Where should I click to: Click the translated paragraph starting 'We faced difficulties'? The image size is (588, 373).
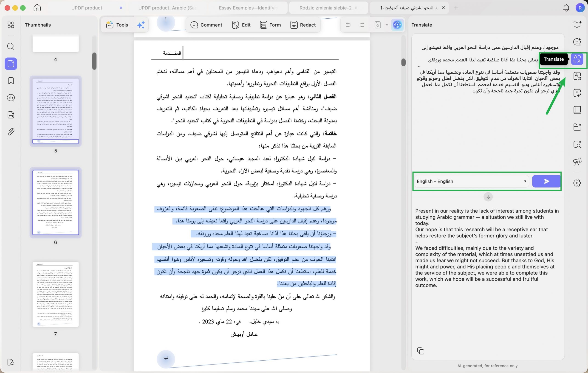coord(485,266)
